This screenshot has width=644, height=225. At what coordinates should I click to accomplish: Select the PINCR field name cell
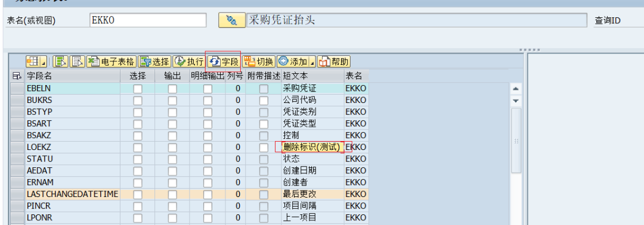pyautogui.click(x=72, y=206)
